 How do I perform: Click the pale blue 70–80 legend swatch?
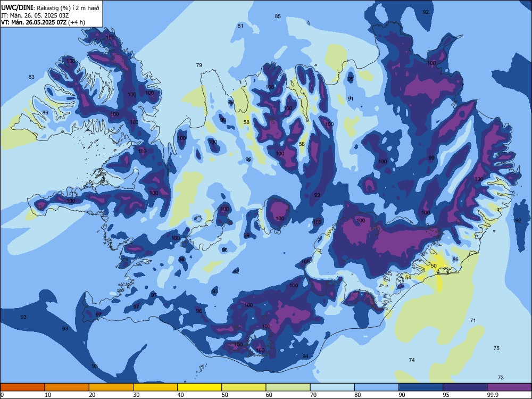pyautogui.click(x=332, y=387)
